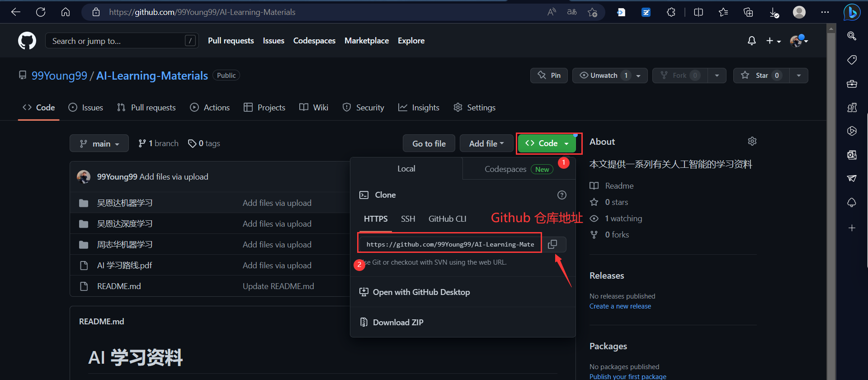Click Go to file button
The image size is (868, 380).
coord(429,143)
